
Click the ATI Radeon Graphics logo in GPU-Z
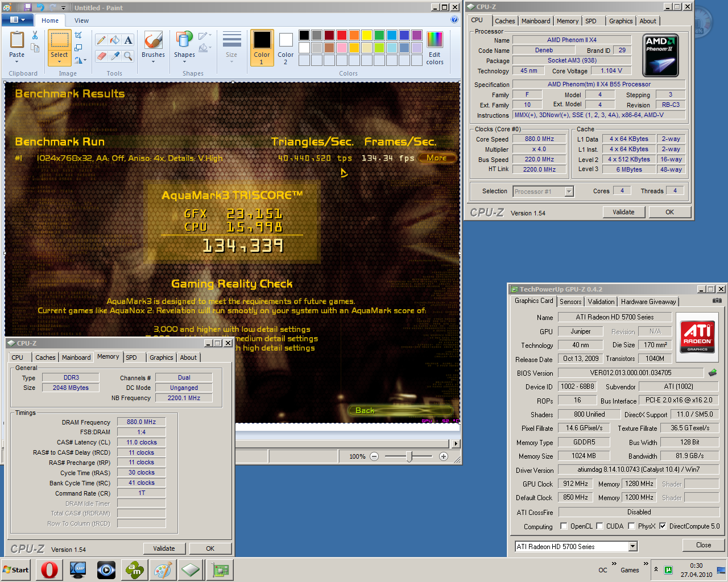pos(697,338)
